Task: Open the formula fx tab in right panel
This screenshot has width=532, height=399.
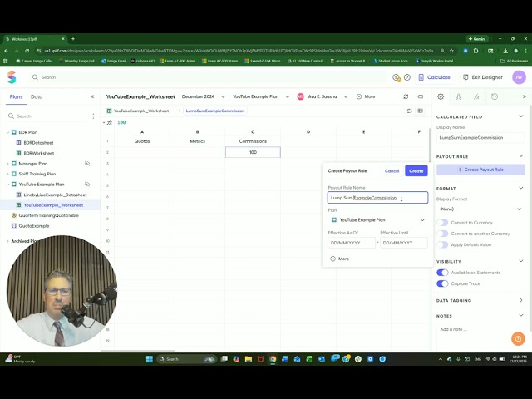Action: coord(476,96)
